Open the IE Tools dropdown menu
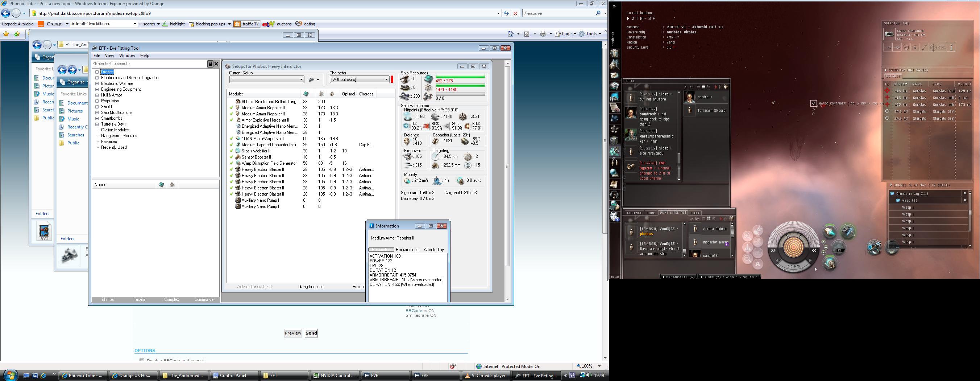980x381 pixels. click(591, 34)
